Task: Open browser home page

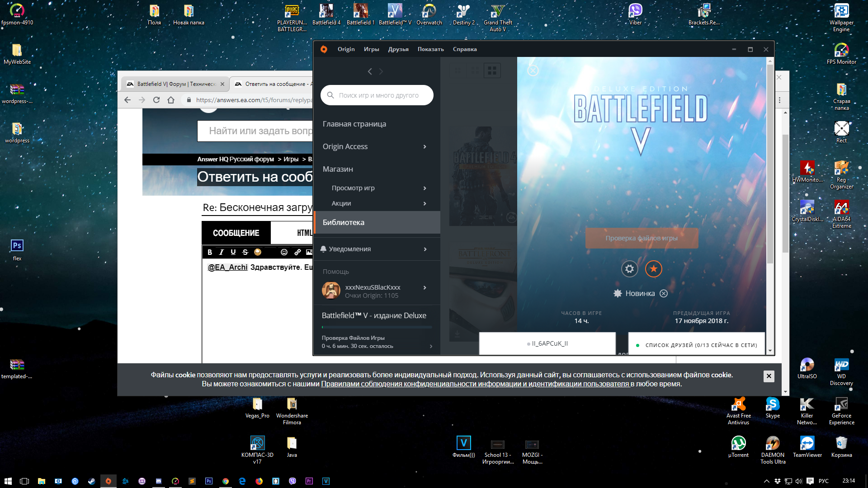Action: pyautogui.click(x=171, y=100)
